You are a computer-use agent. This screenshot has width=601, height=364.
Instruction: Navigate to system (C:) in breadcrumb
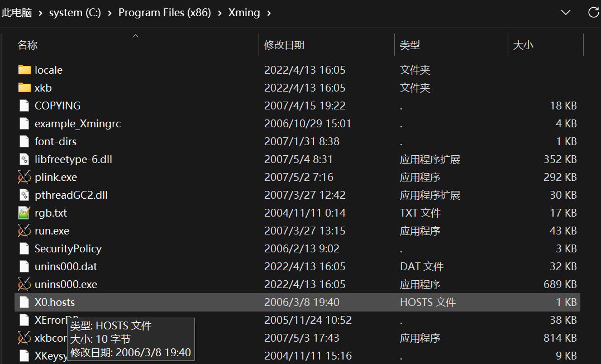tap(75, 13)
